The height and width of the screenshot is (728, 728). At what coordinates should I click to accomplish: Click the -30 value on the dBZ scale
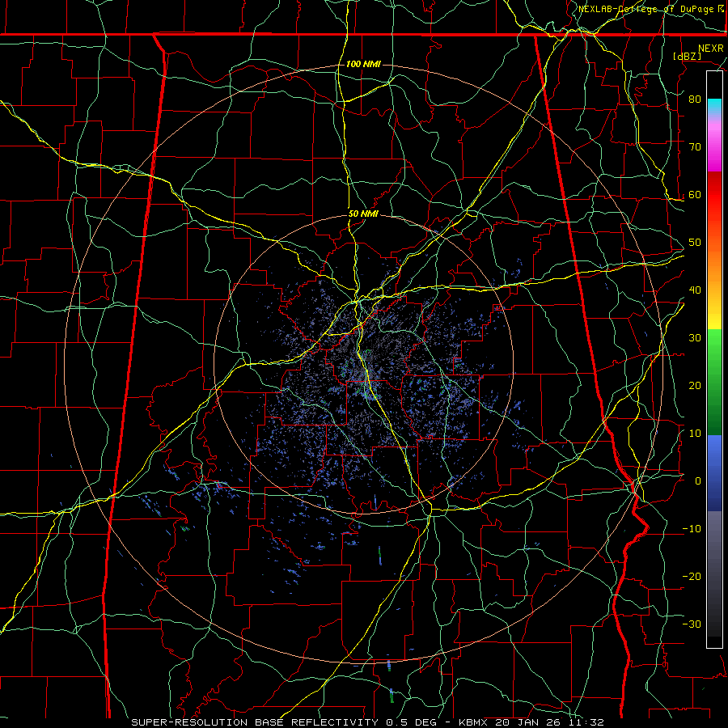(x=692, y=624)
